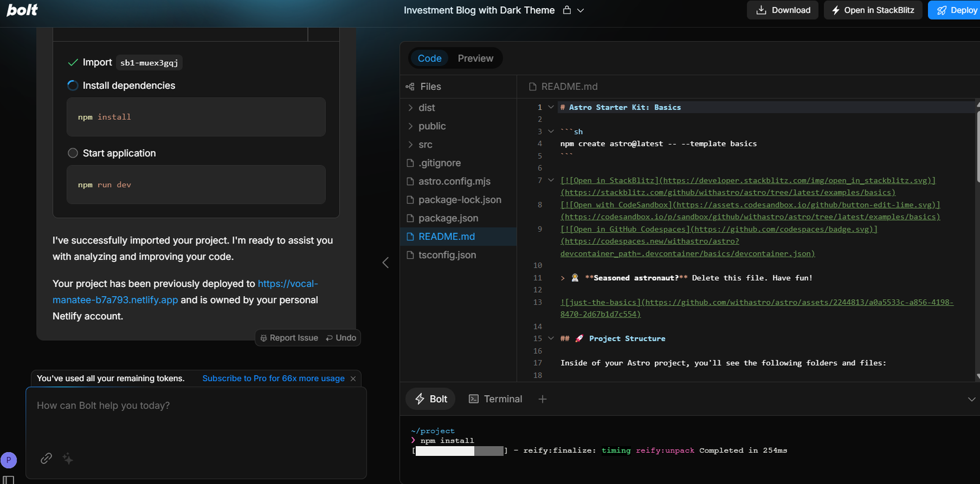Click the Undo button

point(341,338)
